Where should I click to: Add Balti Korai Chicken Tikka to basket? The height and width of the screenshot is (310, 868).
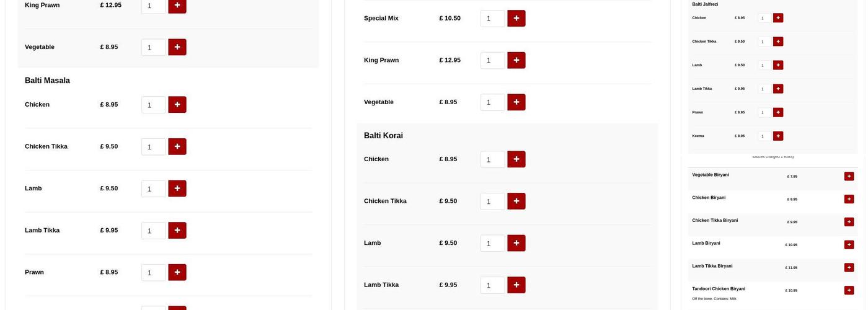(516, 201)
